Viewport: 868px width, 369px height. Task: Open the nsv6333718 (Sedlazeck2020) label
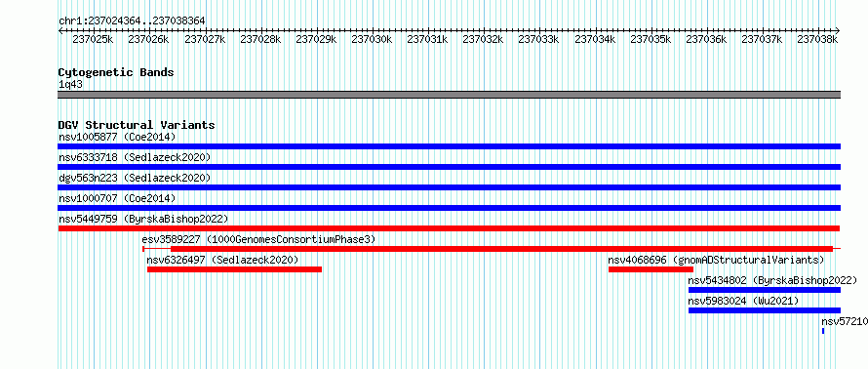tap(135, 157)
